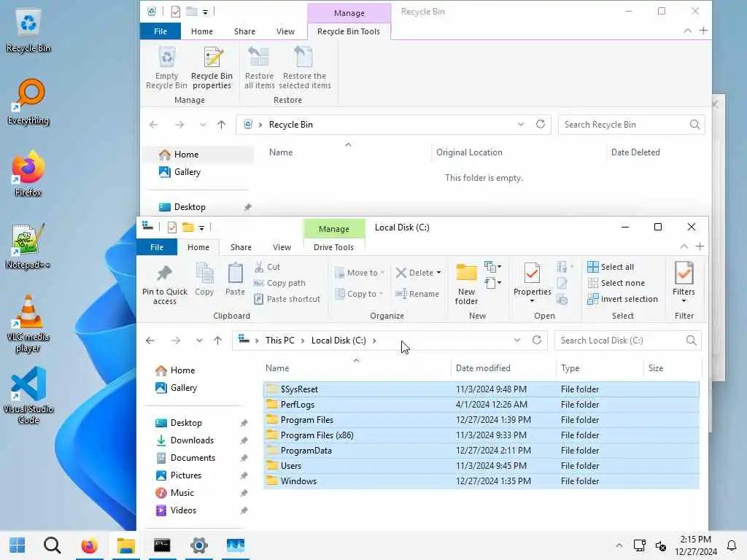Open Documents in navigation pane

coord(193,458)
